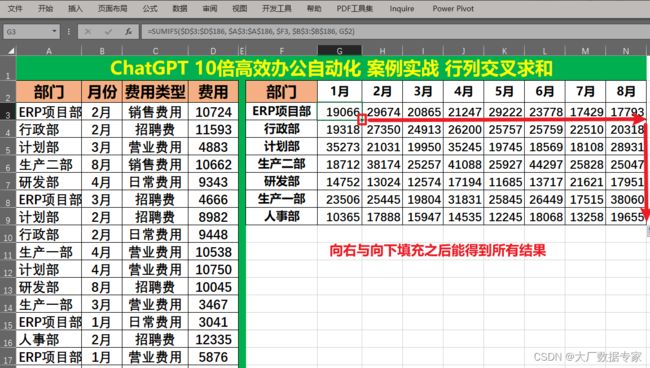The width and height of the screenshot is (650, 368).
Task: Click the ChatGPT title banner cell
Action: (331, 68)
